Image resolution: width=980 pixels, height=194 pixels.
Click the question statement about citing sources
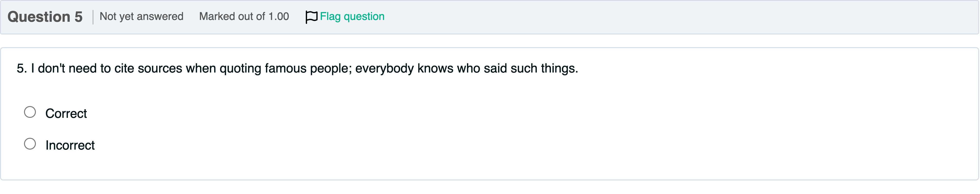click(x=297, y=68)
